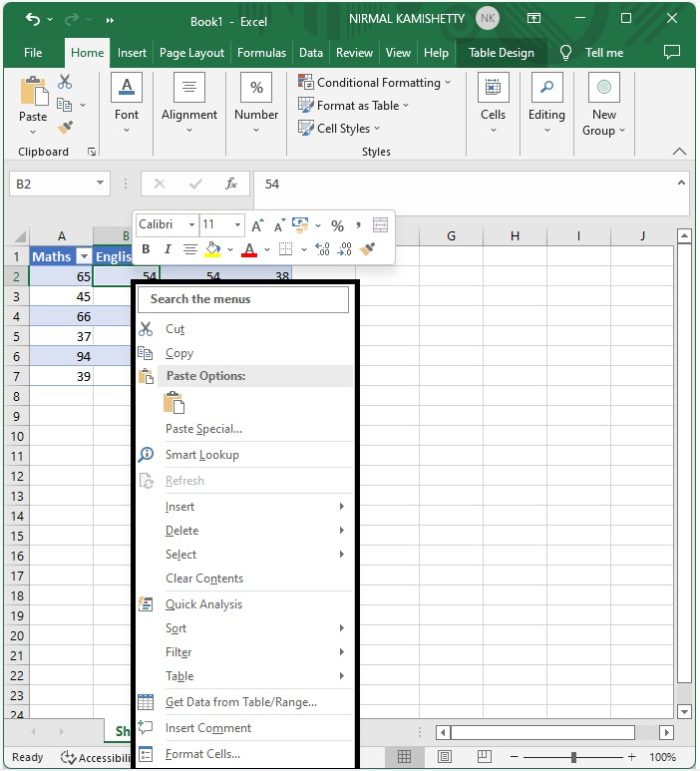This screenshot has height=771, width=700.
Task: Expand the Conditional Formatting dropdown
Action: pos(448,83)
